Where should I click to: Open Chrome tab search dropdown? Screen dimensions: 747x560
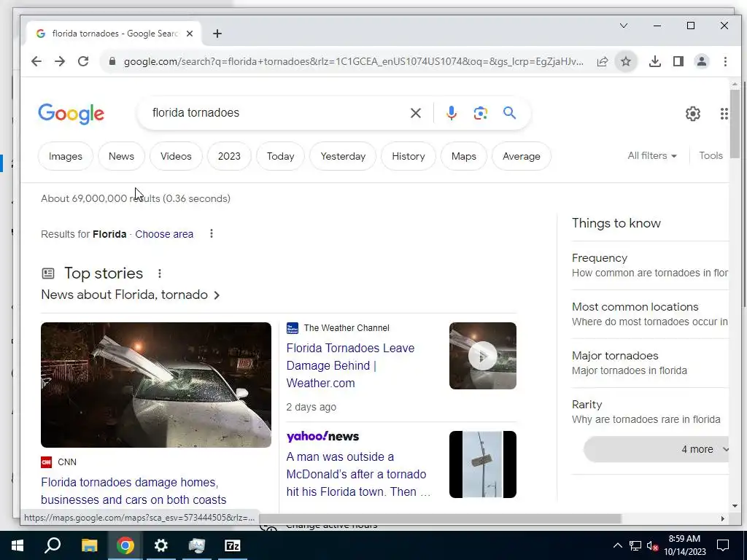point(623,26)
